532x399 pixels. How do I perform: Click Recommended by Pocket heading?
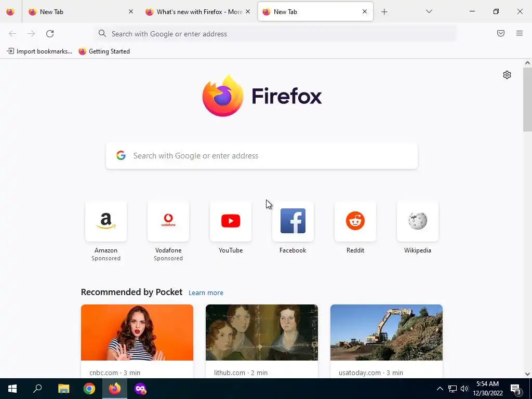coord(131,292)
